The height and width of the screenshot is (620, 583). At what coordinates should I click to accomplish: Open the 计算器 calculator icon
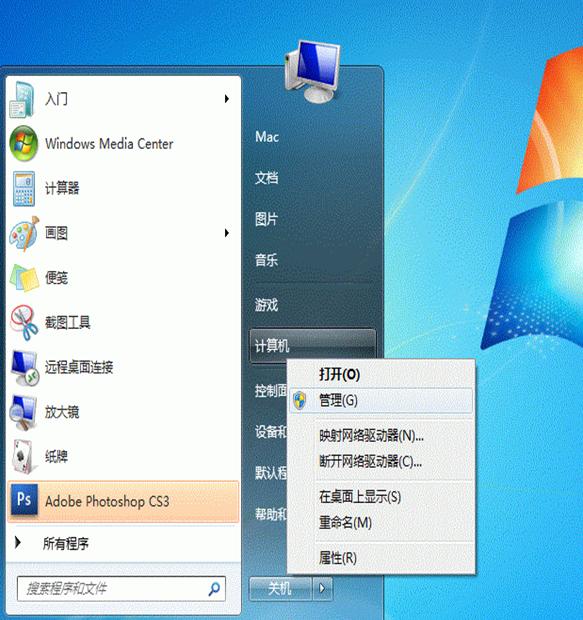(24, 188)
